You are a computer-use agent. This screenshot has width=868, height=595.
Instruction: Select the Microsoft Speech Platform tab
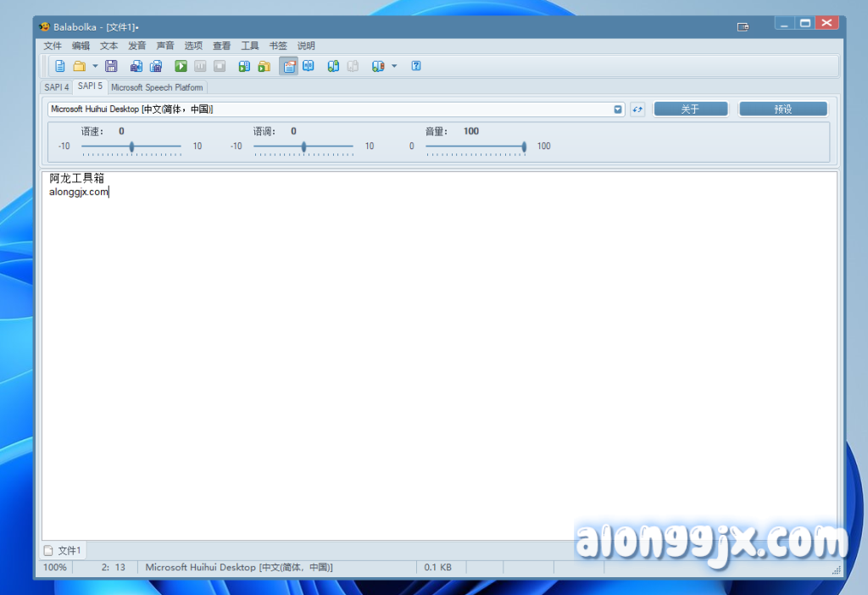[x=157, y=87]
